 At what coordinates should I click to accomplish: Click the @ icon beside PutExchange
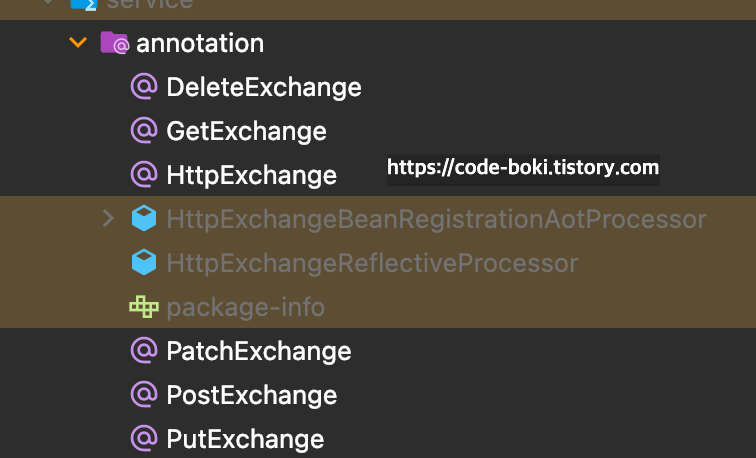click(x=144, y=438)
